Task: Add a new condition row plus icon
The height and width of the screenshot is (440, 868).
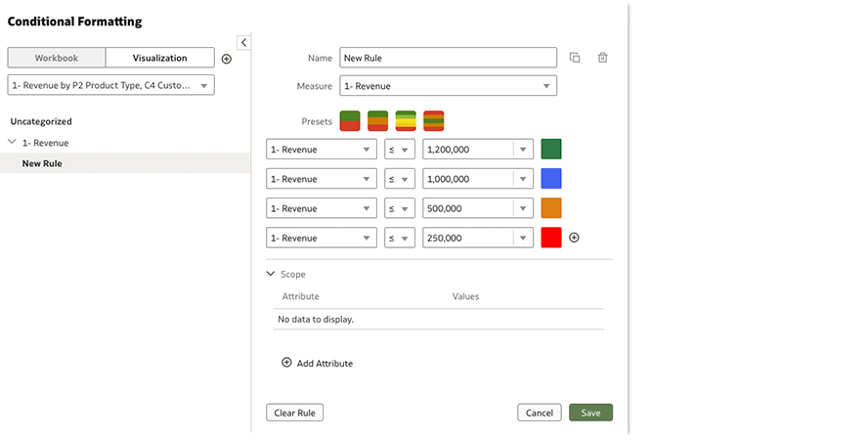Action: point(575,238)
